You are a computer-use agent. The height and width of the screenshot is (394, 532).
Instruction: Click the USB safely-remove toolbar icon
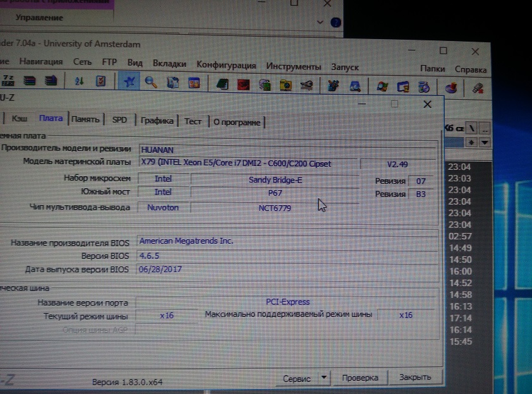[x=478, y=89]
